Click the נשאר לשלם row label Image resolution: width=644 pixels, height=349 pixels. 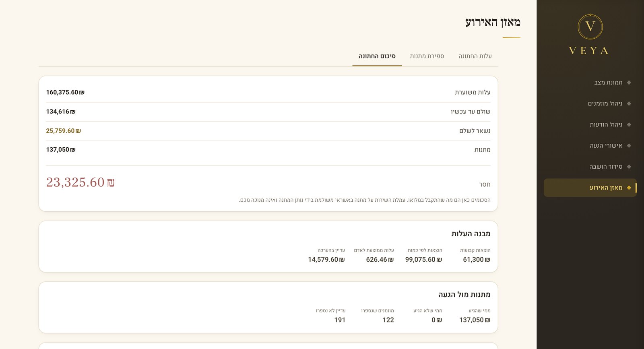[475, 131]
